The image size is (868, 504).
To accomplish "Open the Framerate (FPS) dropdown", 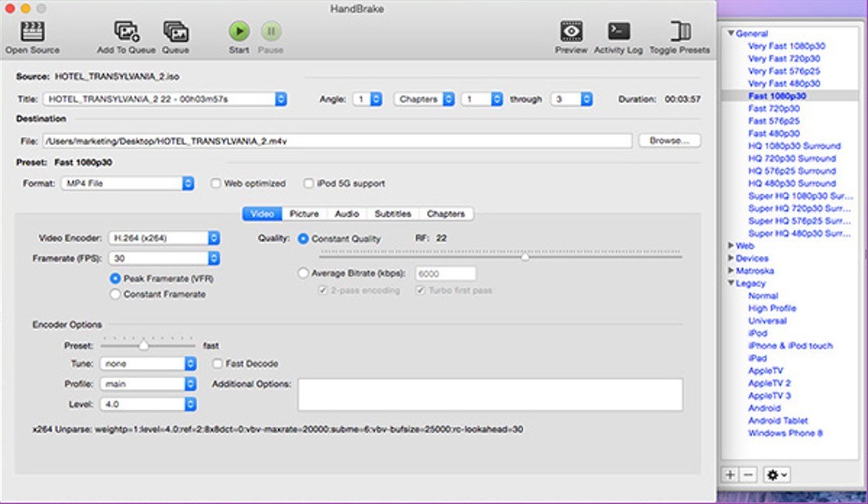I will [x=164, y=258].
